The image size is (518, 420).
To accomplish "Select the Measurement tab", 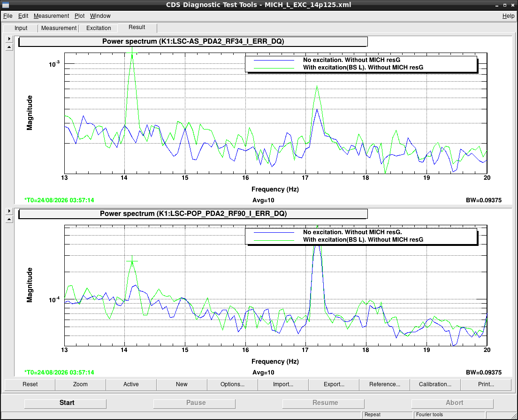I will pos(59,28).
